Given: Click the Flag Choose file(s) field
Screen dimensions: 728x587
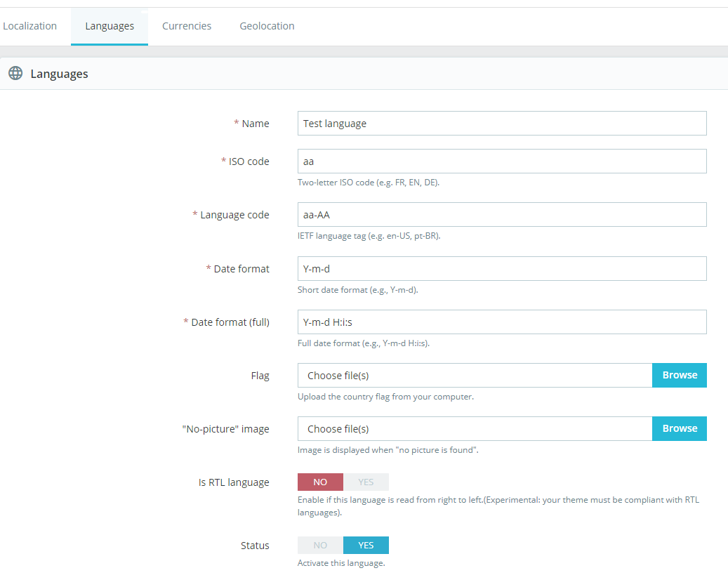Looking at the screenshot, I should pos(475,375).
